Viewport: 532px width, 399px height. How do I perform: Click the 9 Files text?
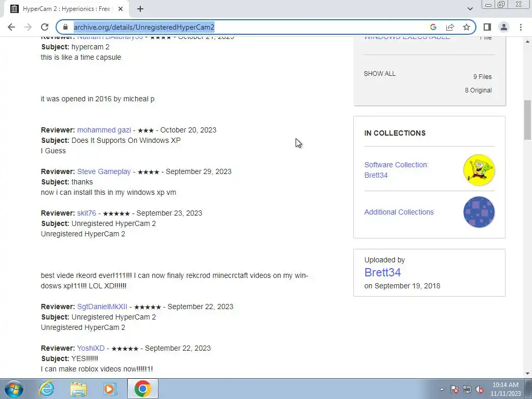point(483,77)
